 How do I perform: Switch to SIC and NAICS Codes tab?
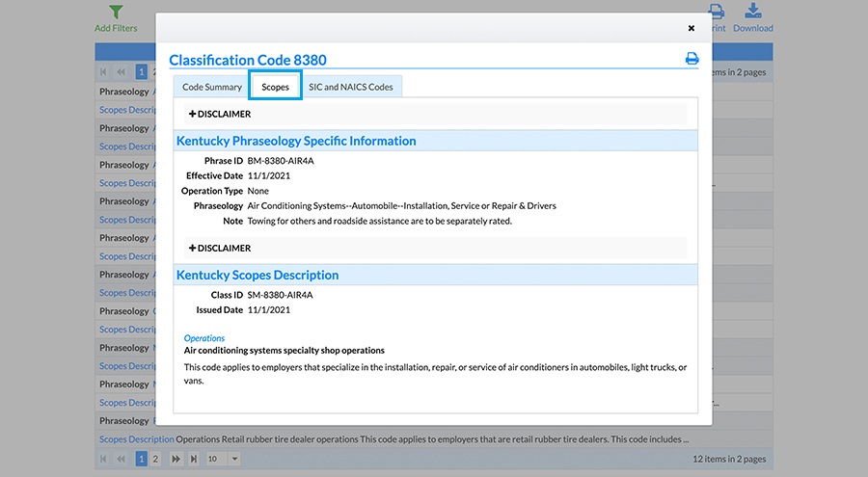pyautogui.click(x=351, y=87)
